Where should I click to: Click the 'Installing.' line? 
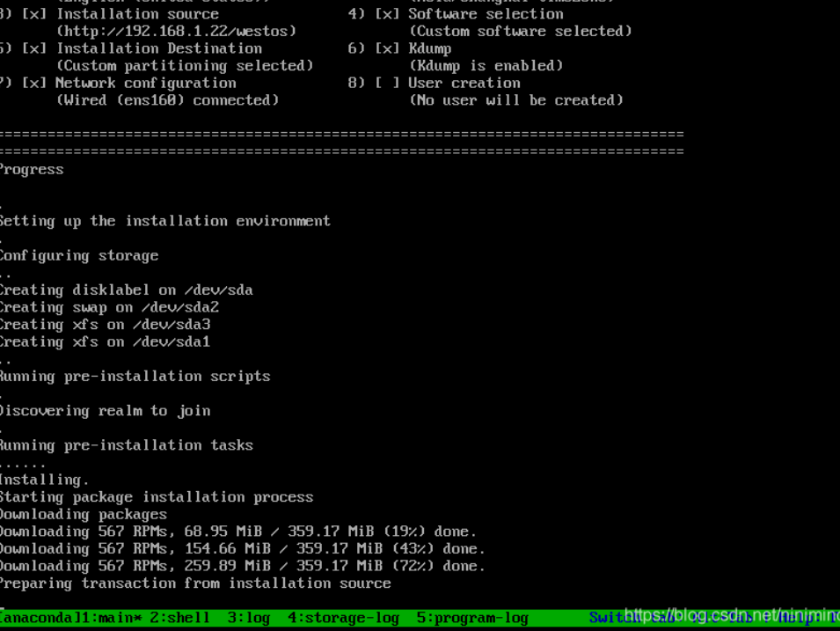[x=44, y=480]
